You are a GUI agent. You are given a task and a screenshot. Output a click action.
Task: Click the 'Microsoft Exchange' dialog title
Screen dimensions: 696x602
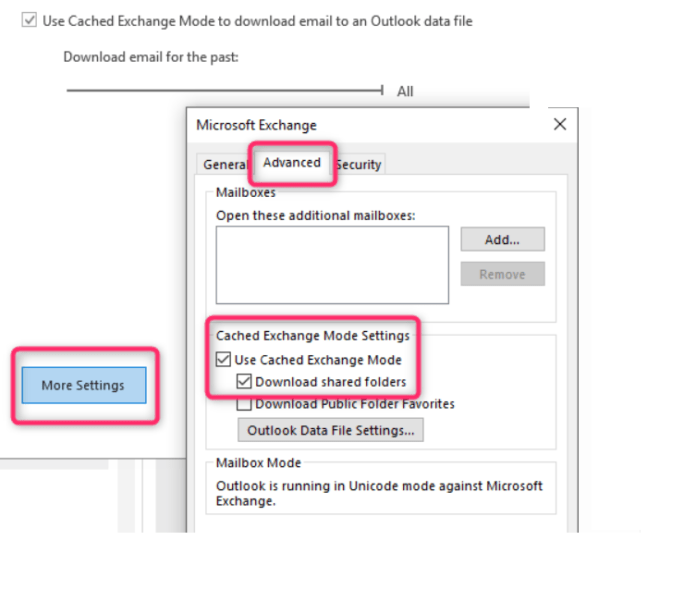pos(257,125)
